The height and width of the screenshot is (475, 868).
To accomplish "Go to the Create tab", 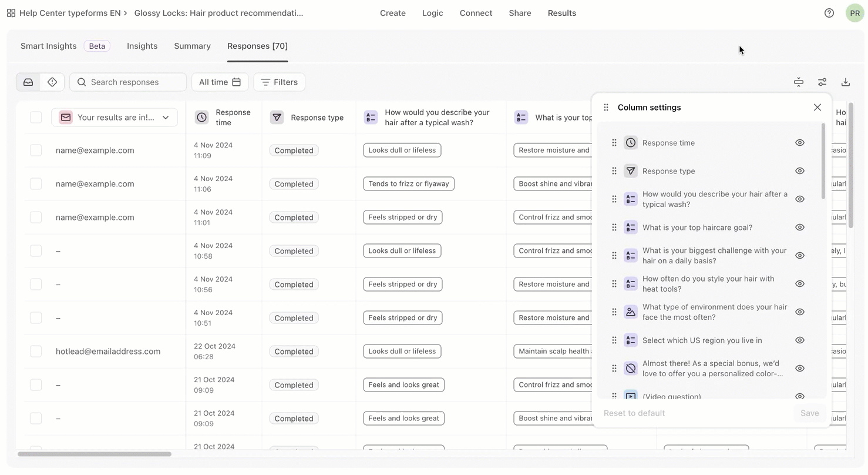I will [x=393, y=13].
